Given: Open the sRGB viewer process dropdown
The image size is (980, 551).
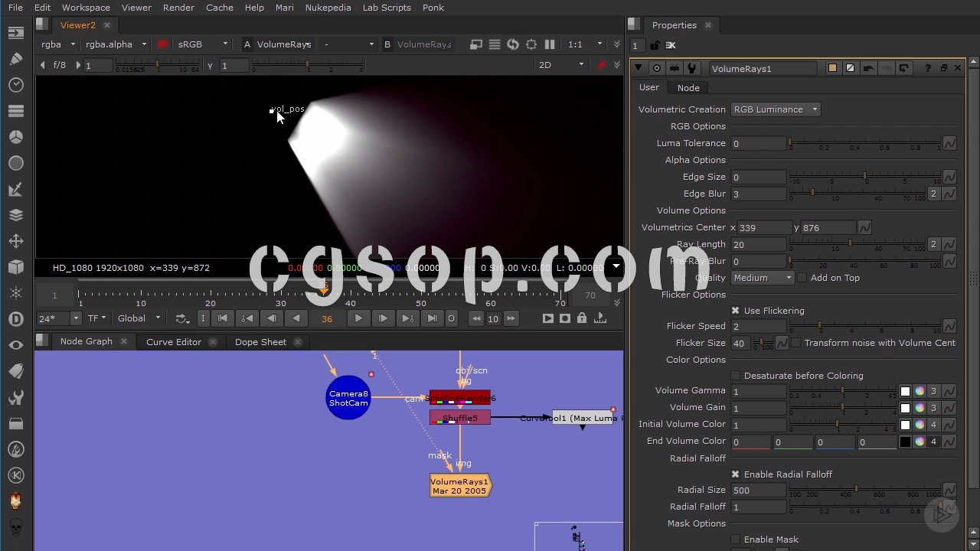Looking at the screenshot, I should pyautogui.click(x=202, y=44).
